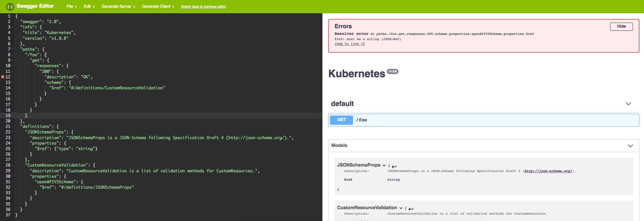The width and height of the screenshot is (644, 221).
Task: Open the Generate Client menu
Action: (158, 6)
